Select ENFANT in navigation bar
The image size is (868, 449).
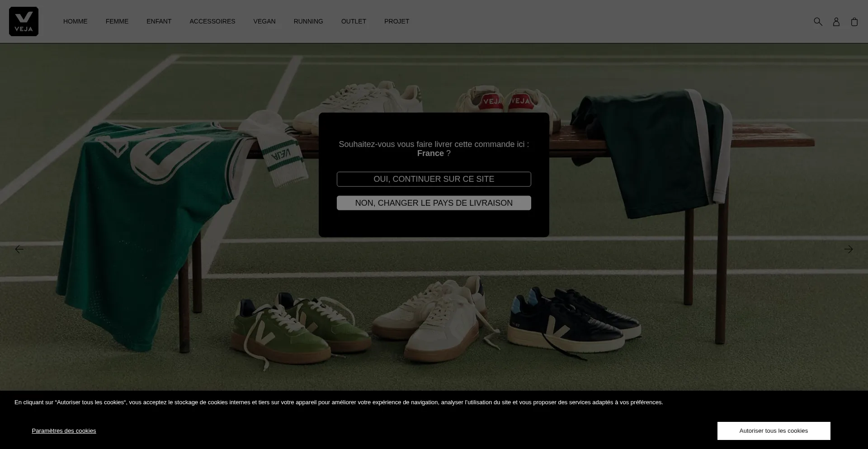tap(159, 21)
